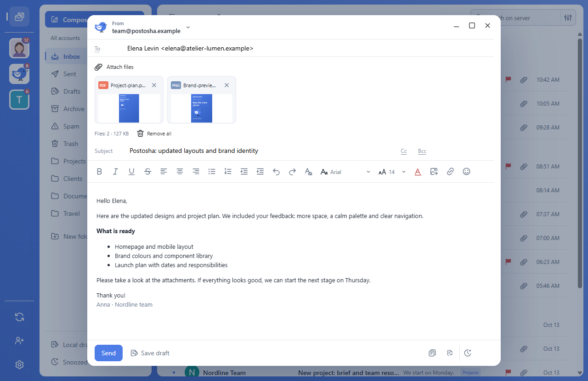Toggle strikethrough formatting
This screenshot has height=381, width=588.
[147, 172]
